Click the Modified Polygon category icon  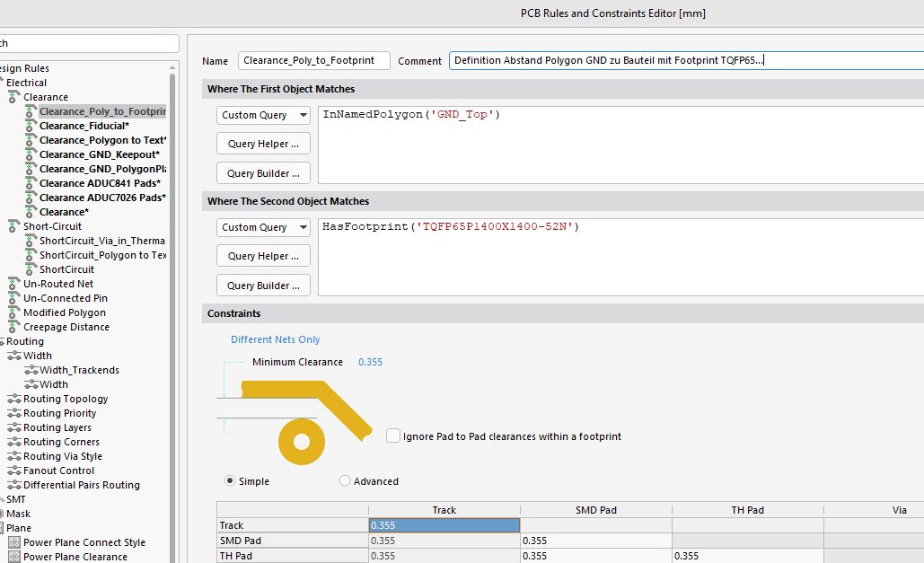(x=13, y=312)
